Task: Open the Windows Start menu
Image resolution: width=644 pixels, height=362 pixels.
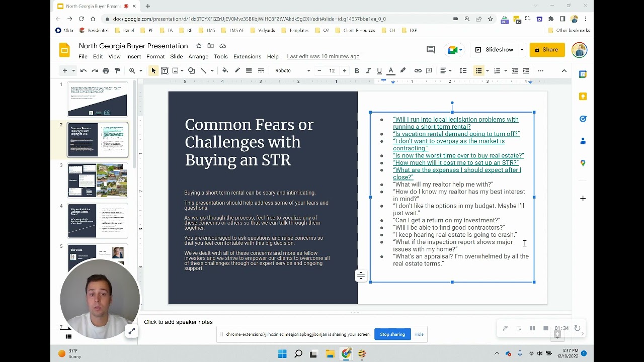Action: (x=282, y=353)
